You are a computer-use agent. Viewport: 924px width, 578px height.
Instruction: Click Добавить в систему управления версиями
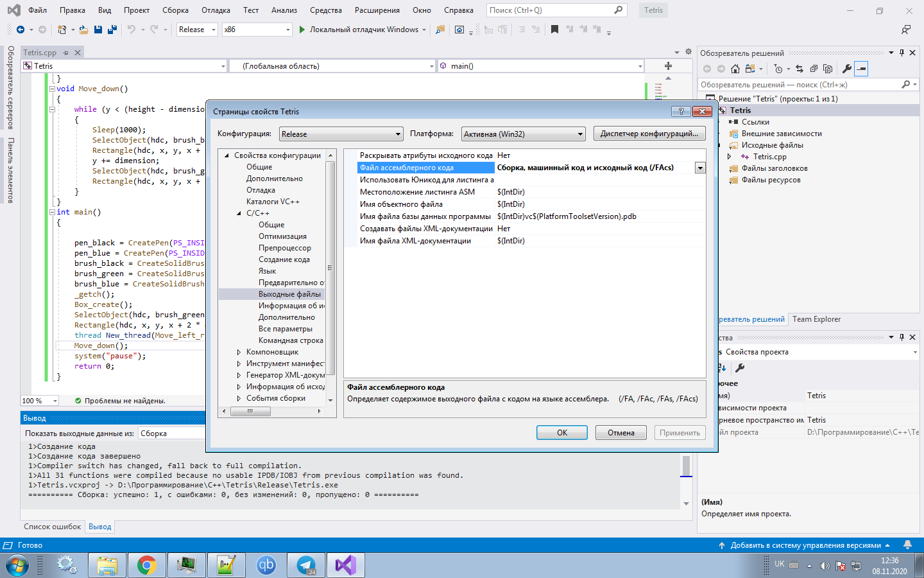tap(805, 545)
